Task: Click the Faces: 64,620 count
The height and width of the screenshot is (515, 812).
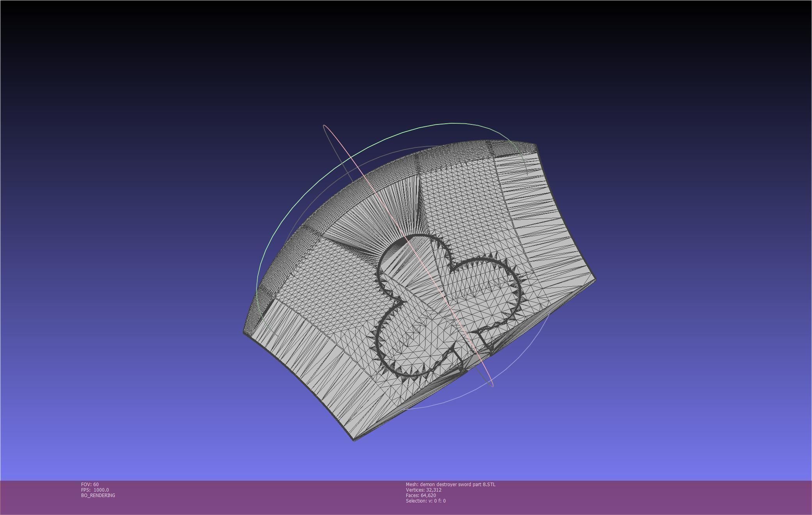Action: [421, 495]
